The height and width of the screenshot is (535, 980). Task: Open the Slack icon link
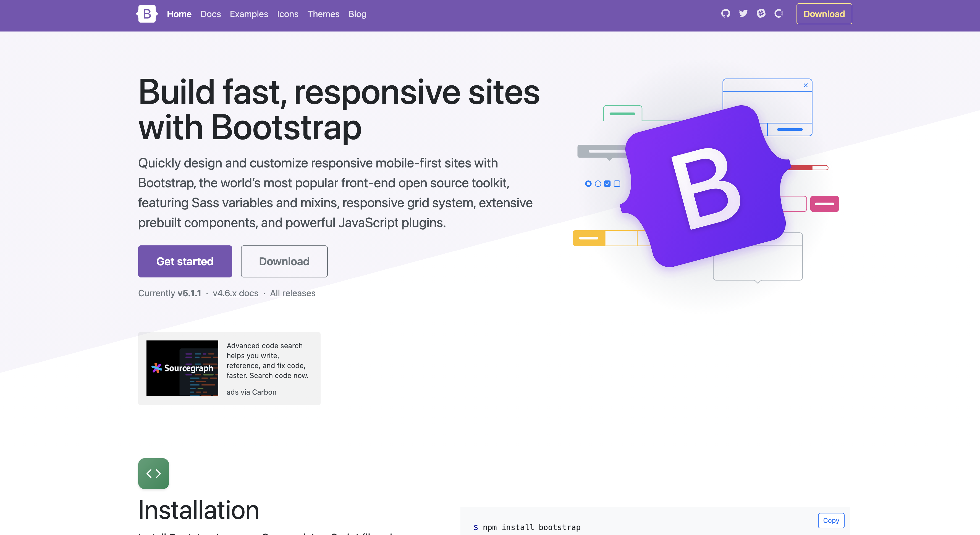(761, 14)
